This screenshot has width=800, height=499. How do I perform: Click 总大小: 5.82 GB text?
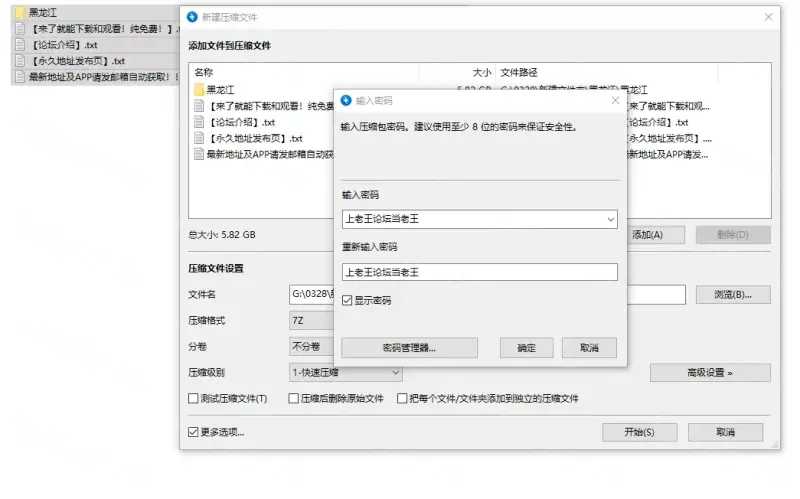(222, 235)
